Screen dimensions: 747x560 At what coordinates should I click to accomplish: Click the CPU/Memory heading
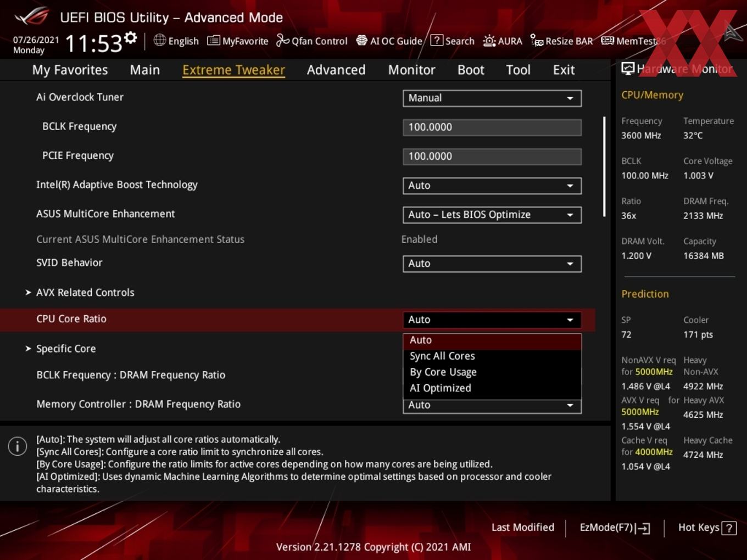point(652,95)
